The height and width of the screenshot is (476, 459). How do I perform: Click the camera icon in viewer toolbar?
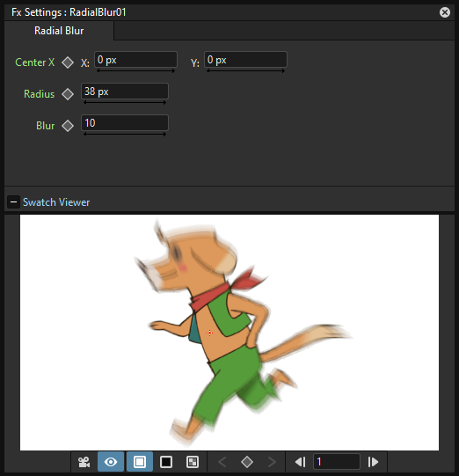[x=84, y=462]
